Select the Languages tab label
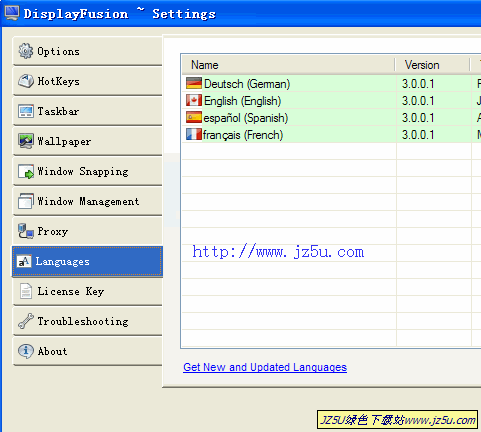481x432 pixels. 63,262
